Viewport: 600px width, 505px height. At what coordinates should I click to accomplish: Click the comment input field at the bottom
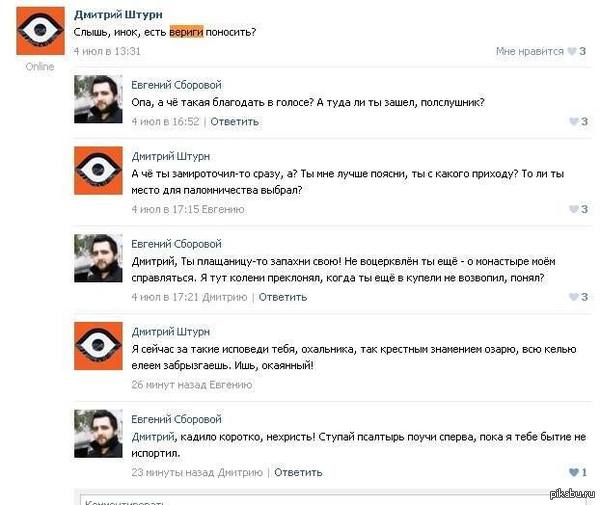pyautogui.click(x=330, y=498)
